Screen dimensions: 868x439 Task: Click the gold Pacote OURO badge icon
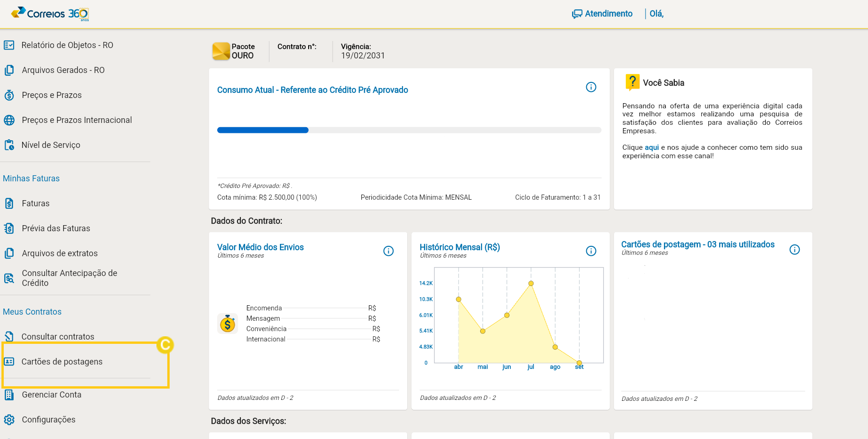click(221, 51)
